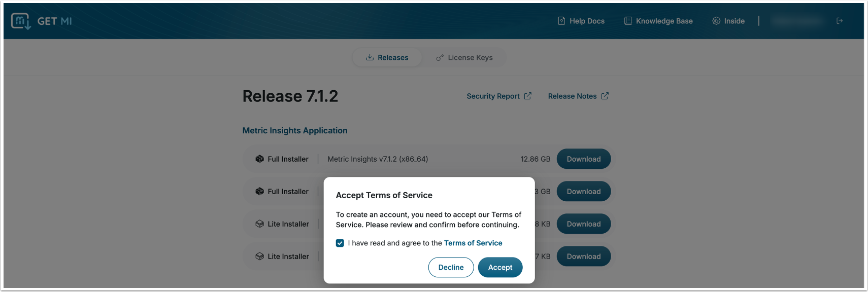Download Metric Insights v7.1.2 x86_64 installer

tap(584, 159)
